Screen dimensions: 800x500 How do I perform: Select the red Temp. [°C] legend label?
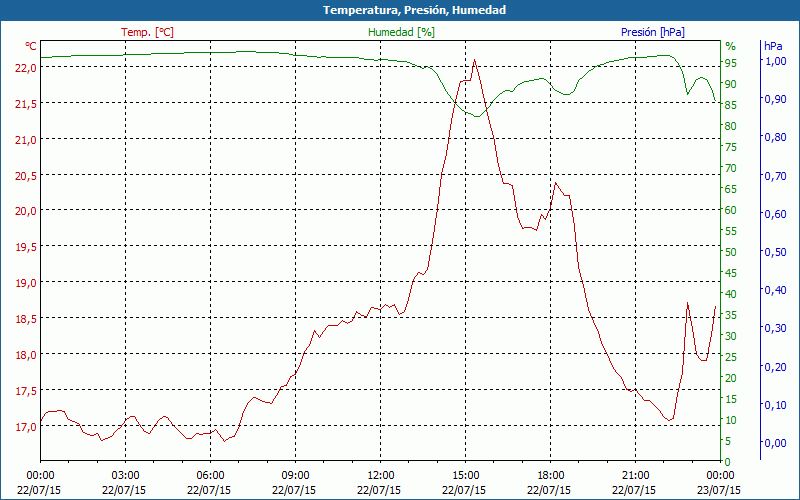[x=147, y=32]
